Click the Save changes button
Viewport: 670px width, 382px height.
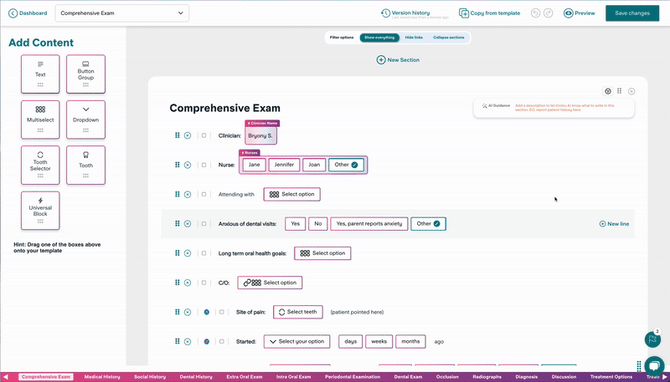coord(632,13)
